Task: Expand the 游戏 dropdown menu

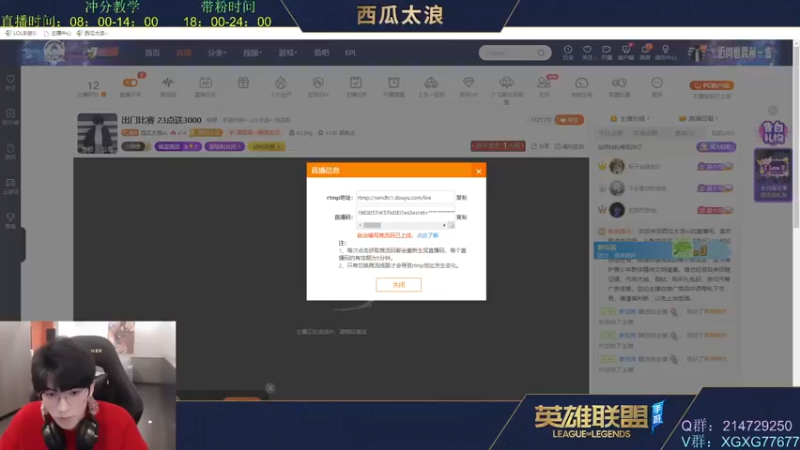Action: [x=287, y=53]
